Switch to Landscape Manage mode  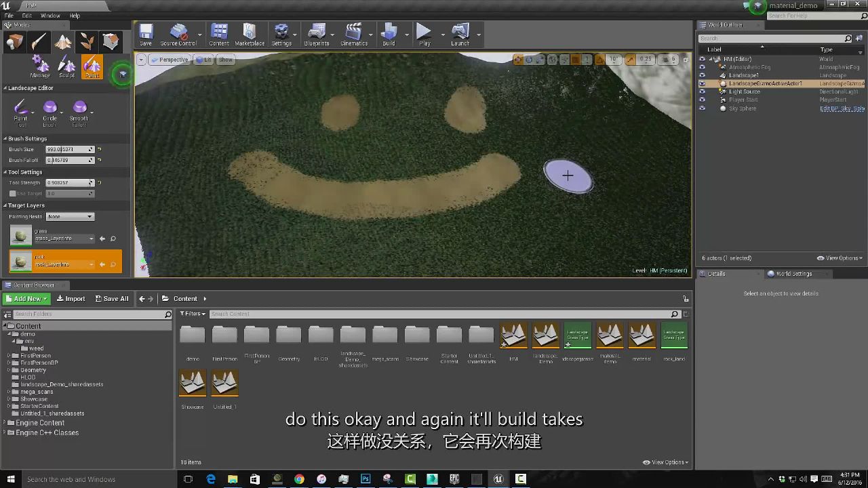point(41,66)
